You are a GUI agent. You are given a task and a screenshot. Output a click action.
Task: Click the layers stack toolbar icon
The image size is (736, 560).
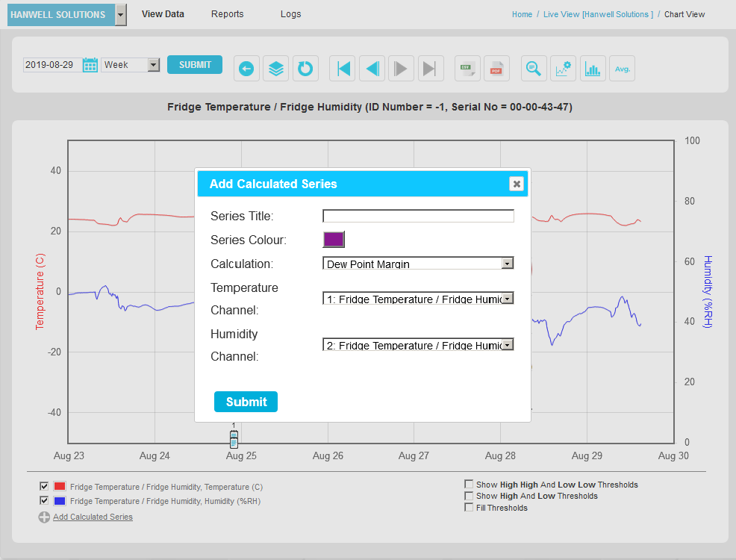click(x=276, y=69)
